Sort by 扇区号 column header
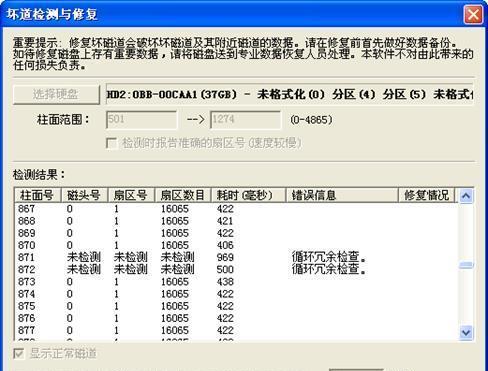This screenshot has width=488, height=371. 132,195
